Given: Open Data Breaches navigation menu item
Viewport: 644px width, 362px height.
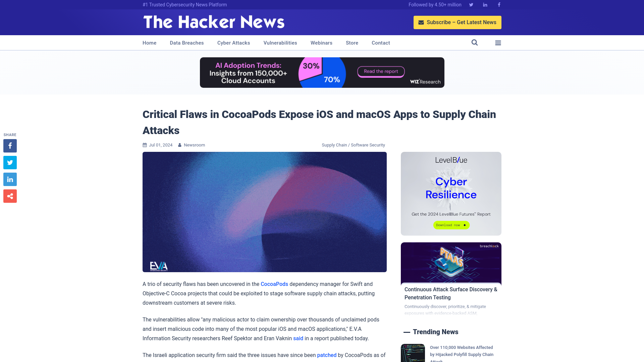Looking at the screenshot, I should [186, 43].
